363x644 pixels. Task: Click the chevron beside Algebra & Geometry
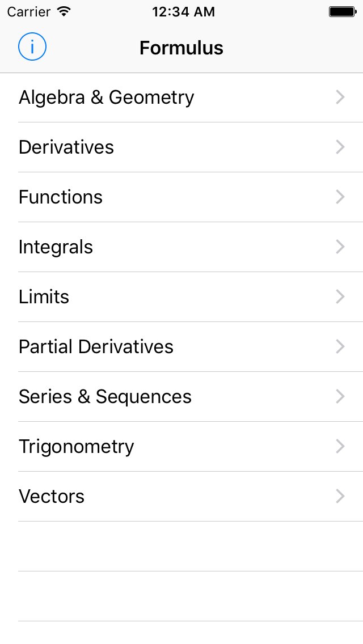coord(340,98)
